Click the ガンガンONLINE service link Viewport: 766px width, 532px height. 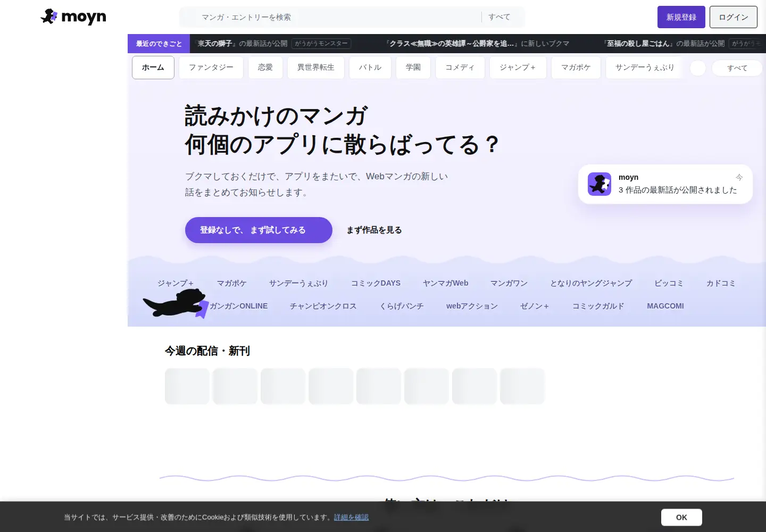pos(239,306)
